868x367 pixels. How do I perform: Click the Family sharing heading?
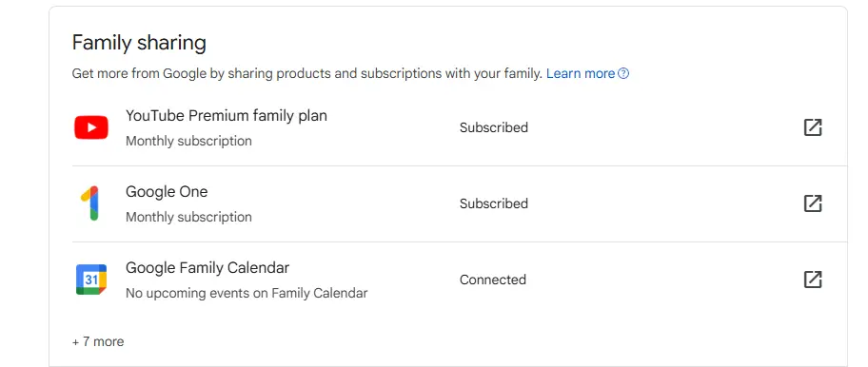pos(139,43)
